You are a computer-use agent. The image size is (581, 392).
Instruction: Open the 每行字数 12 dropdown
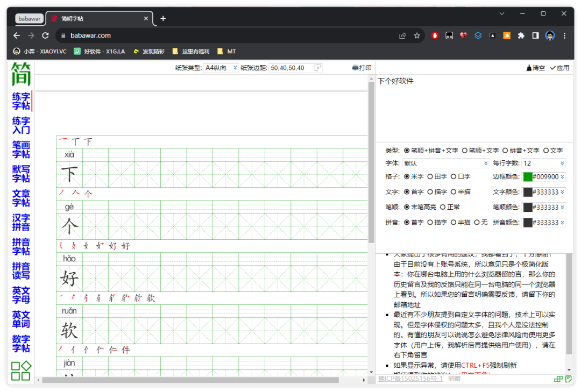543,163
